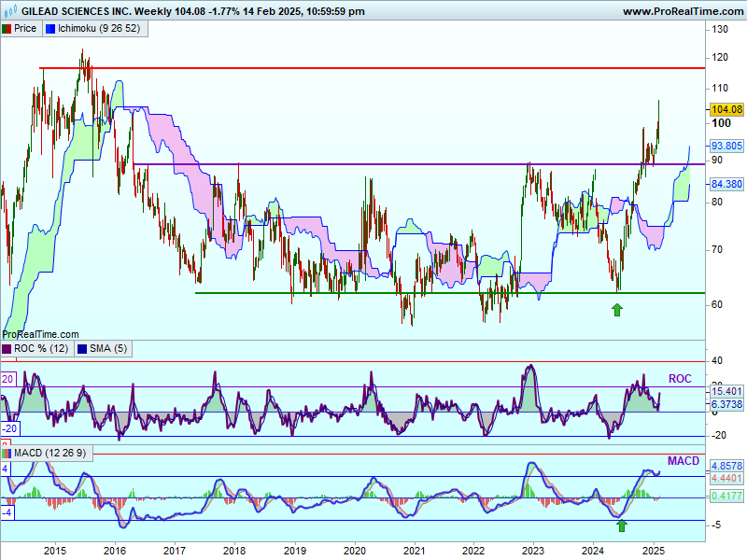Viewport: 747px width, 560px height.
Task: Click the 2020 year marker on time axis
Action: pyautogui.click(x=354, y=550)
